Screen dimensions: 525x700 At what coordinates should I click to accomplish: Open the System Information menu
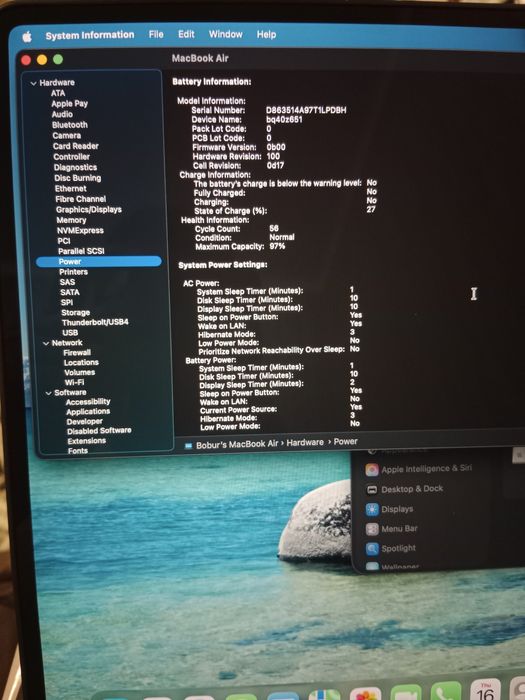point(90,35)
